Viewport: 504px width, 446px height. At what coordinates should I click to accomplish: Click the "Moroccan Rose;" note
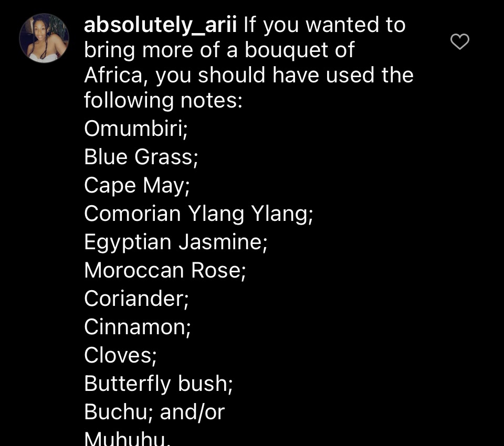click(165, 270)
